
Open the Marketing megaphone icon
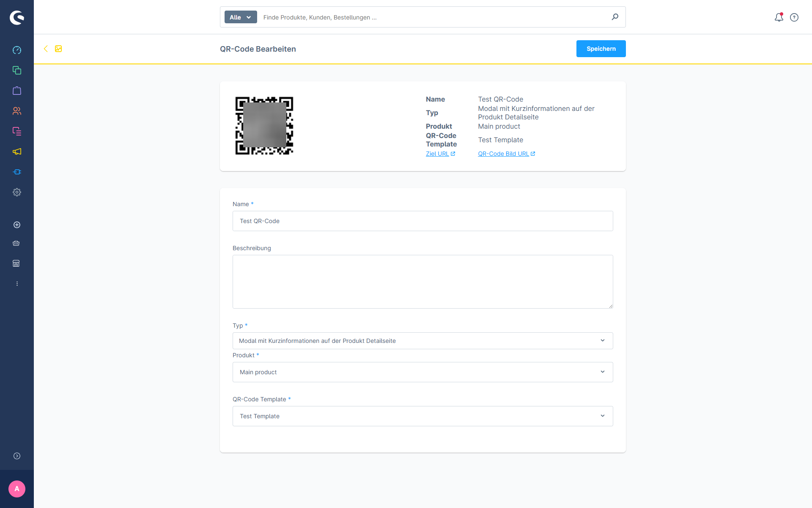[17, 152]
